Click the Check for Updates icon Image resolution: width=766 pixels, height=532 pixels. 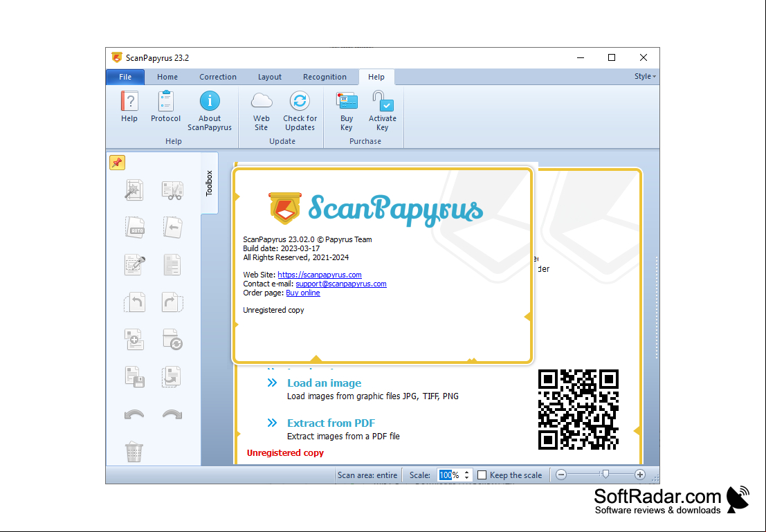(x=300, y=101)
